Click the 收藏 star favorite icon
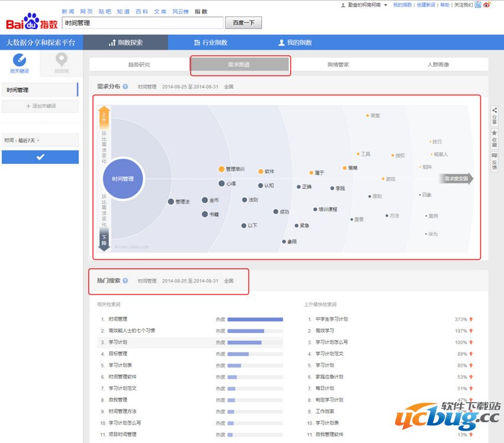The width and height of the screenshot is (504, 443). (495, 138)
